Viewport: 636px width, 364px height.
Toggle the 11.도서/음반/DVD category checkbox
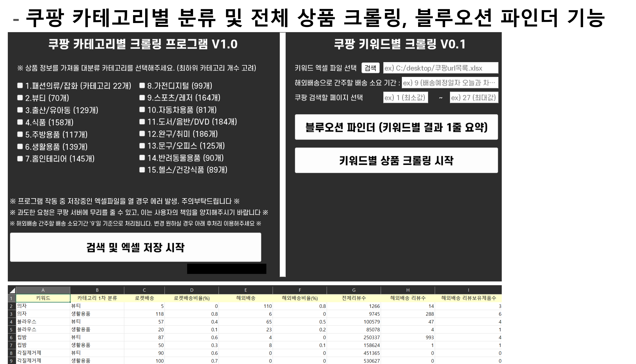[x=142, y=122]
